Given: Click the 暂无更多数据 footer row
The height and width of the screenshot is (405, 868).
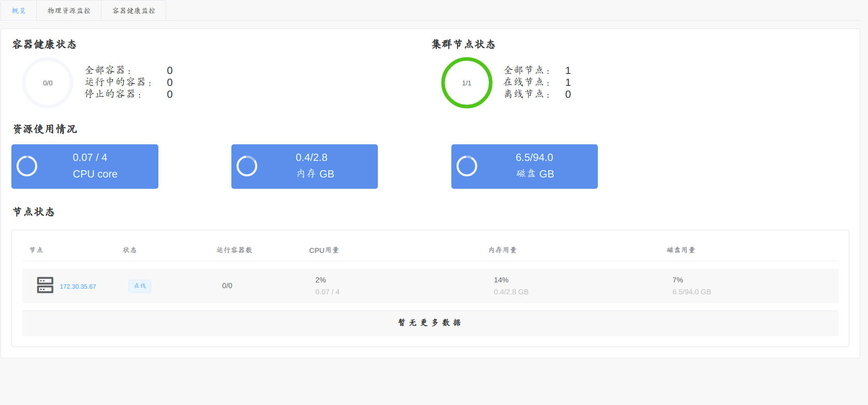Looking at the screenshot, I should (430, 323).
